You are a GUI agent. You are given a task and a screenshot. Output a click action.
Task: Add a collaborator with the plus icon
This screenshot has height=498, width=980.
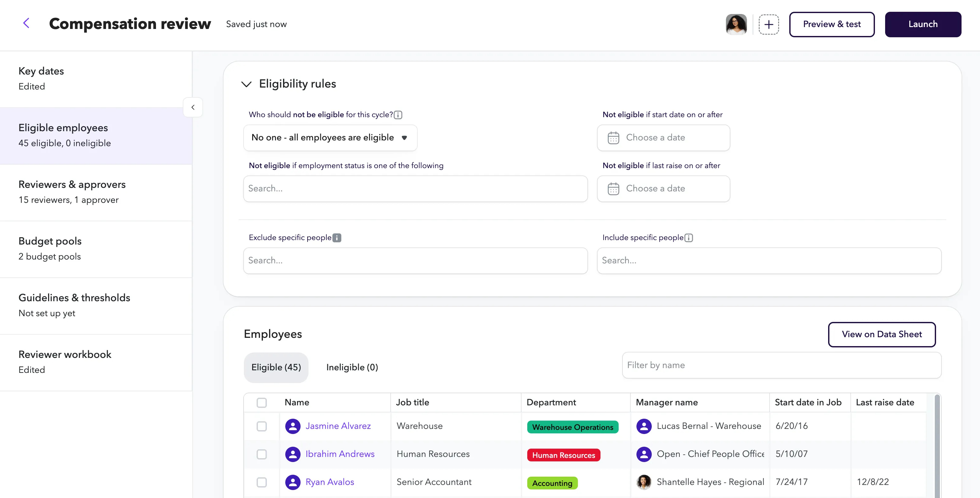click(x=769, y=24)
